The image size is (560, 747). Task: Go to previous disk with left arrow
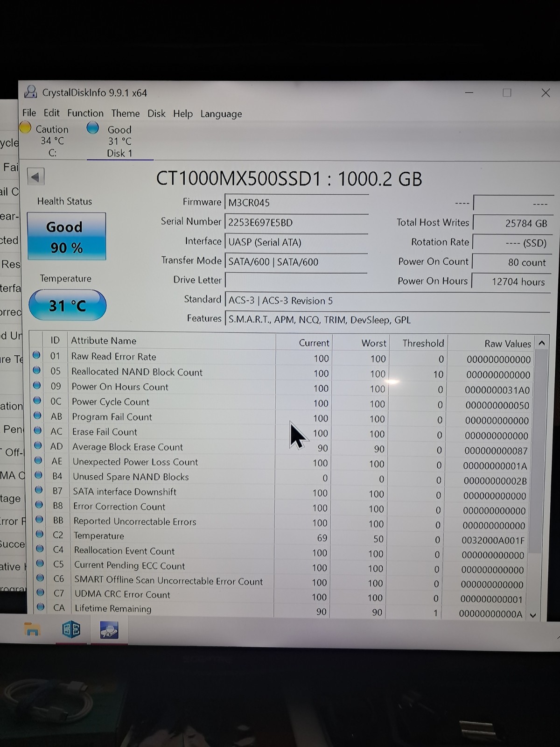[x=36, y=176]
